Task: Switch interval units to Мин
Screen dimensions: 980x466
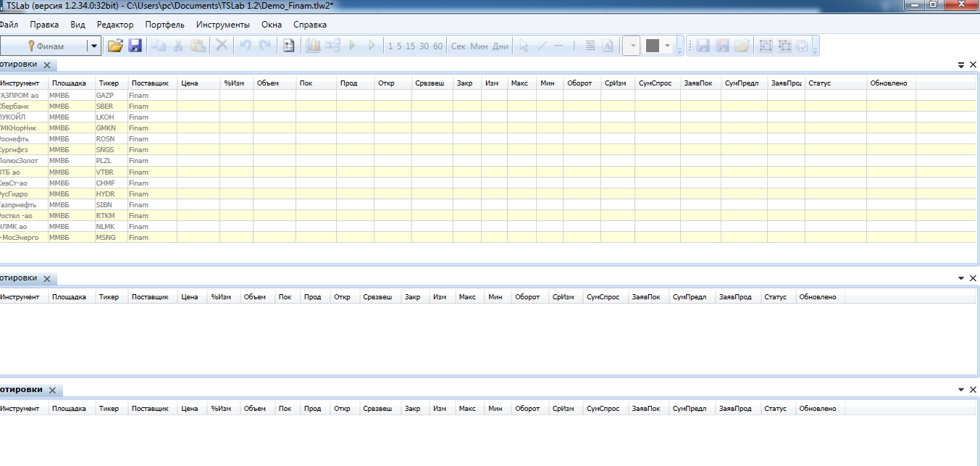Action: coord(479,46)
